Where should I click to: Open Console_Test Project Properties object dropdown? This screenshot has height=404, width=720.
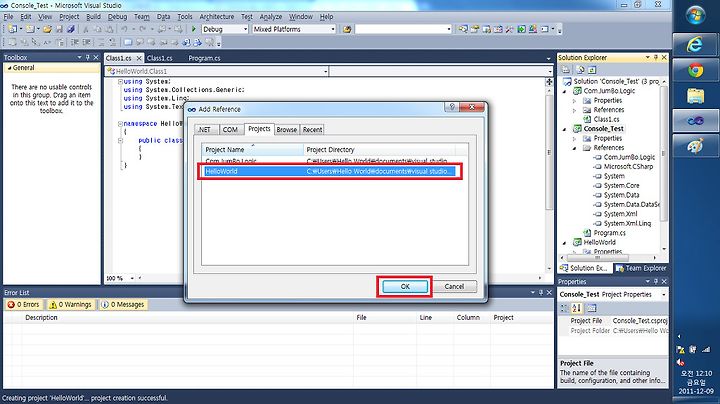point(664,294)
